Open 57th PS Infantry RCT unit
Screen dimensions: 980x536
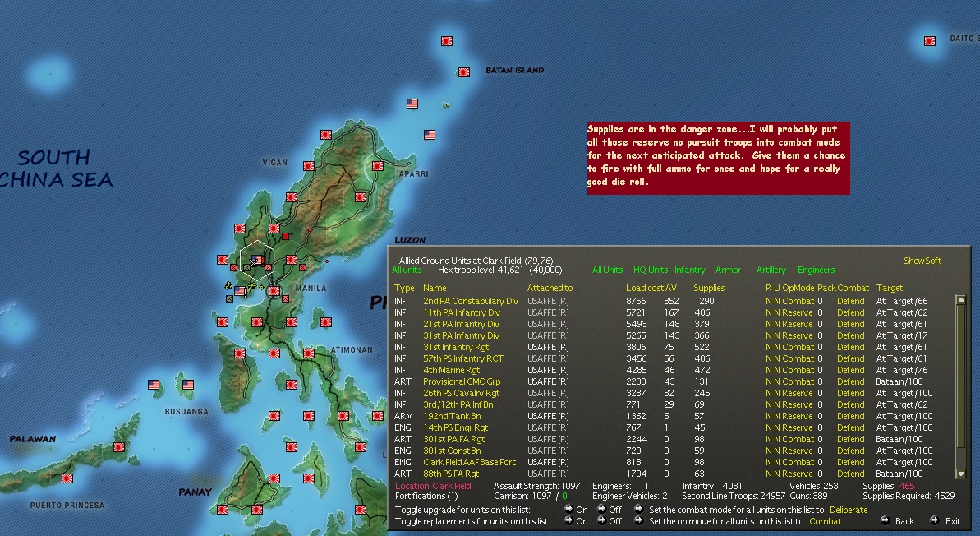462,358
